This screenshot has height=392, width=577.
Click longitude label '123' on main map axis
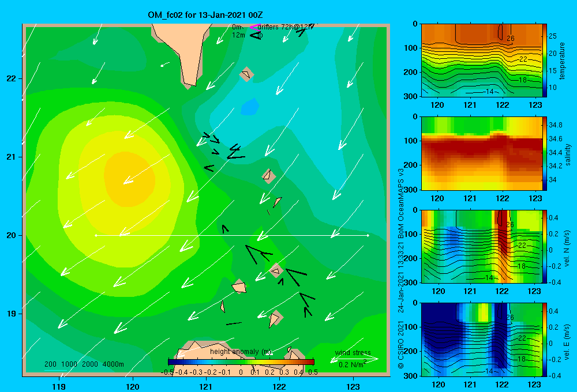tap(353, 386)
